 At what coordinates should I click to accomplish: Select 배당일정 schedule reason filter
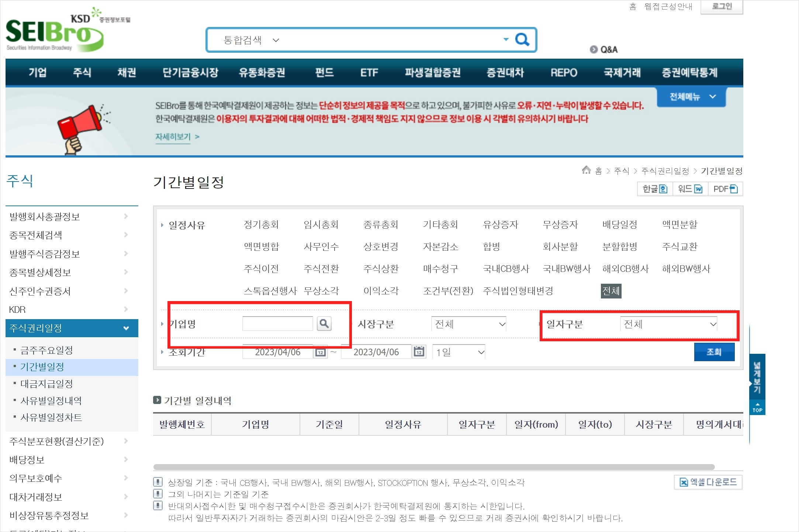point(619,224)
